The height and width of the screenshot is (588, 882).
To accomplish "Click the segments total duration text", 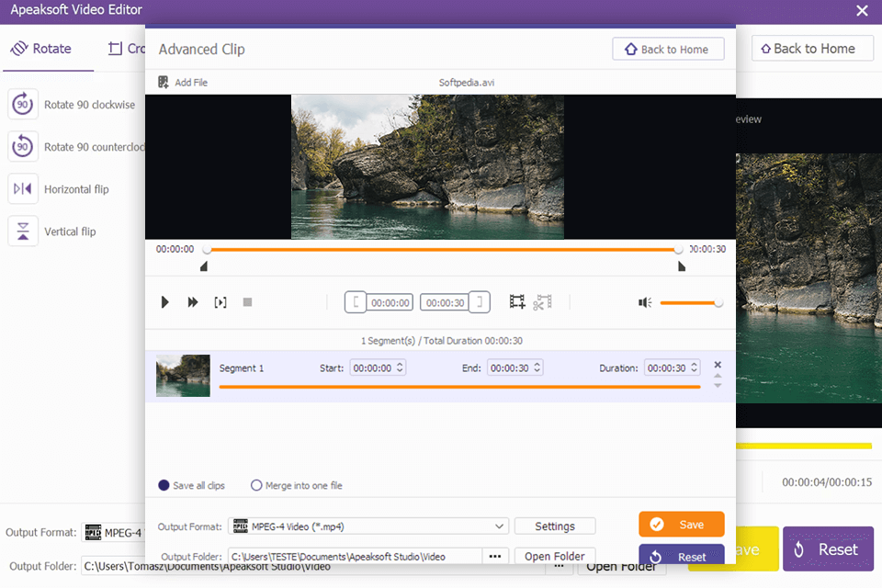I will pos(442,341).
